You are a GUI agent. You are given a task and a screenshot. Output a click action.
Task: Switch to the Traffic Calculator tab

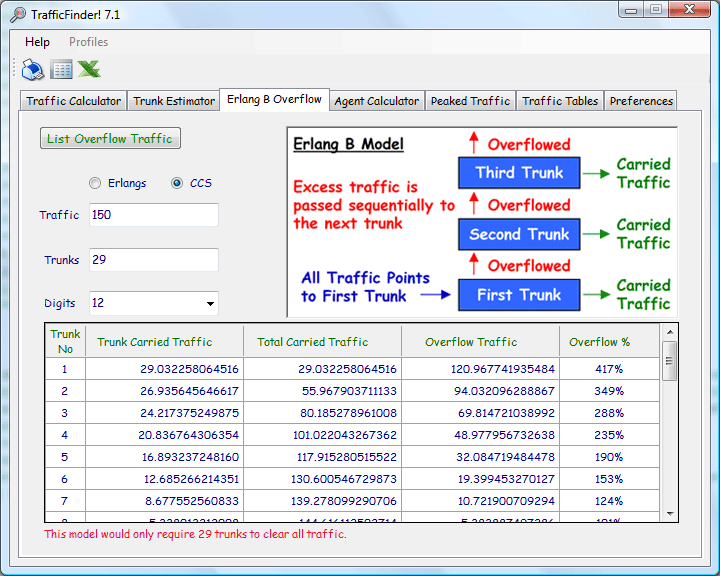tap(73, 101)
